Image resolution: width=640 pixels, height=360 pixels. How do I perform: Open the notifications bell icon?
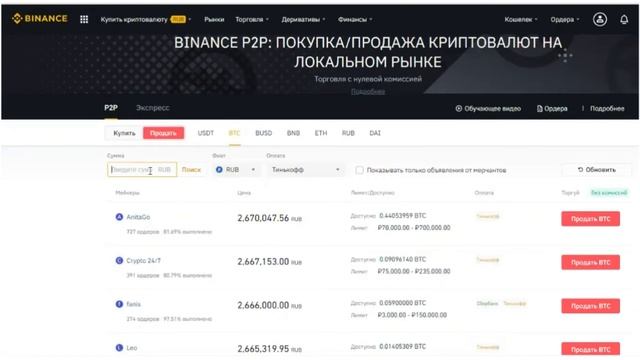(x=624, y=19)
